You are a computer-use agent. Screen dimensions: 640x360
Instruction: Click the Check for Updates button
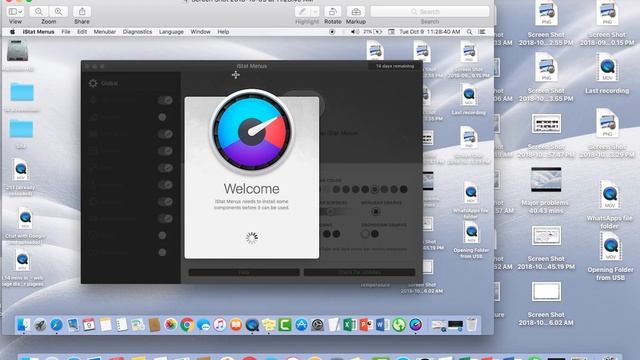(359, 272)
